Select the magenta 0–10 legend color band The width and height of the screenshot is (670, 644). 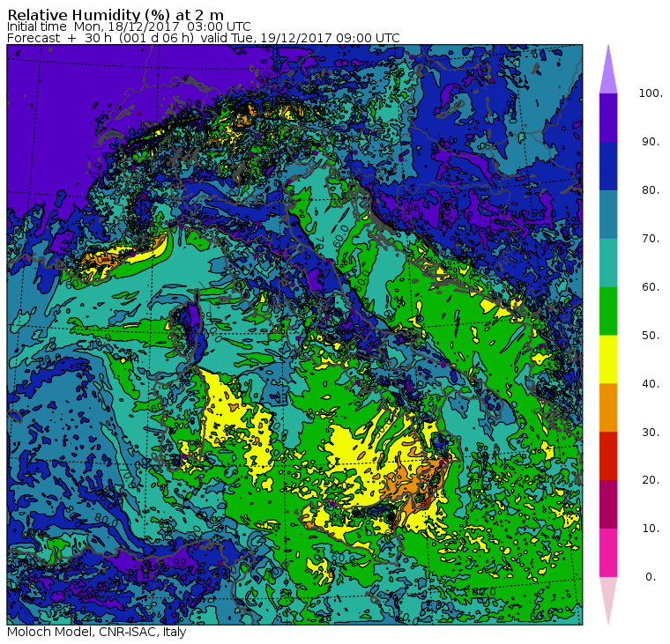pos(608,552)
